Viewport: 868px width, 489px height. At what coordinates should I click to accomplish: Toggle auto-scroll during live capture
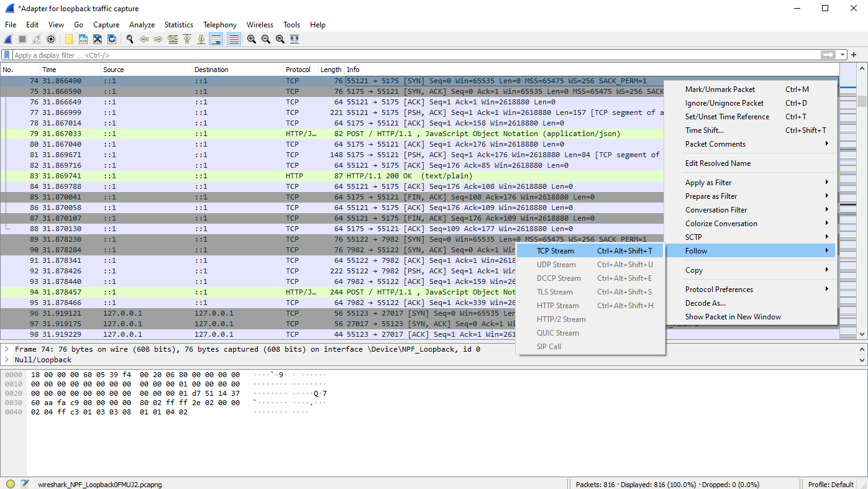tap(216, 39)
